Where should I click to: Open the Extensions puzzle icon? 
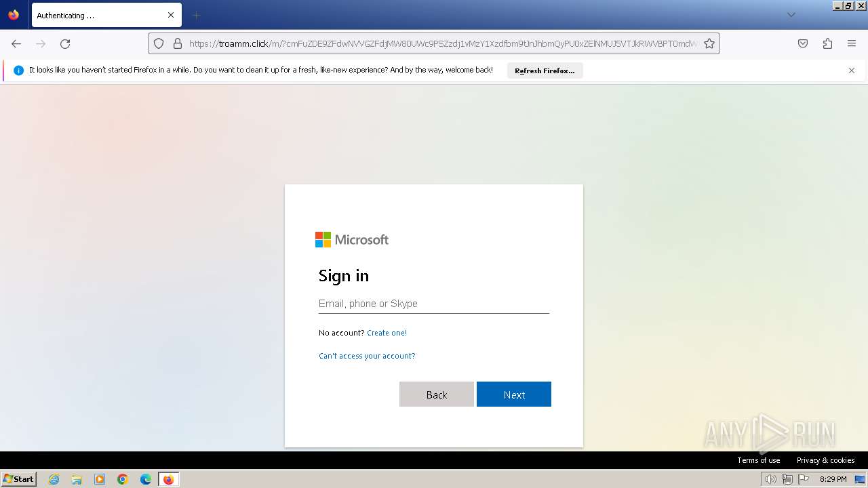(827, 43)
